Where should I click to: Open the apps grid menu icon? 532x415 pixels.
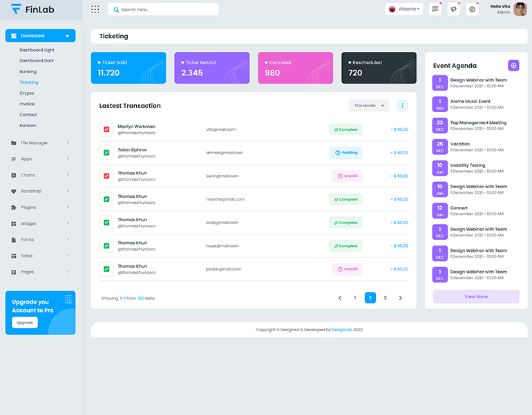pyautogui.click(x=95, y=10)
